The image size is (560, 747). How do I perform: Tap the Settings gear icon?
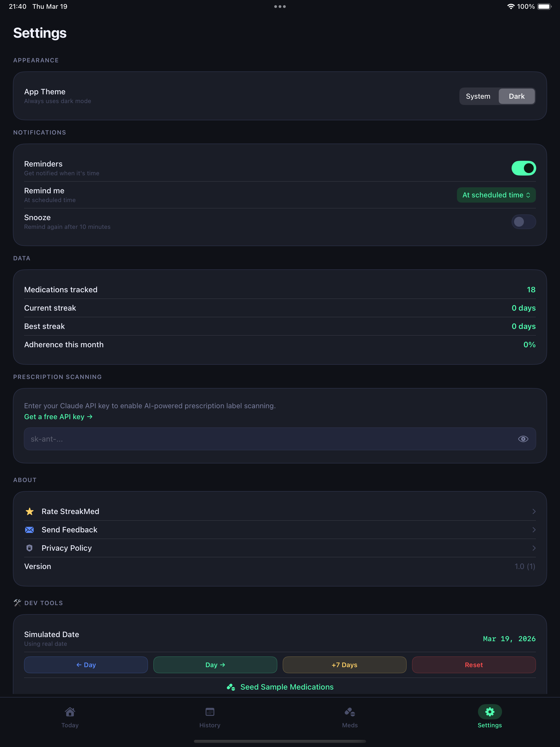[x=490, y=712]
